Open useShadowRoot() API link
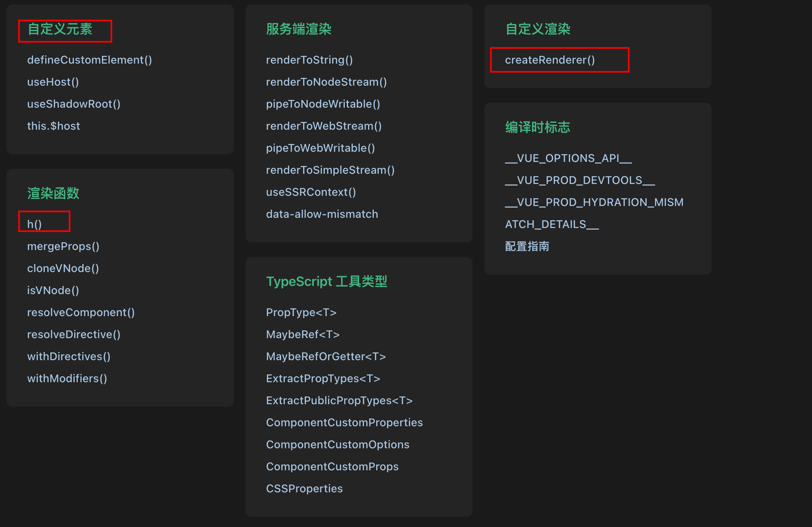The width and height of the screenshot is (812, 527). (74, 104)
